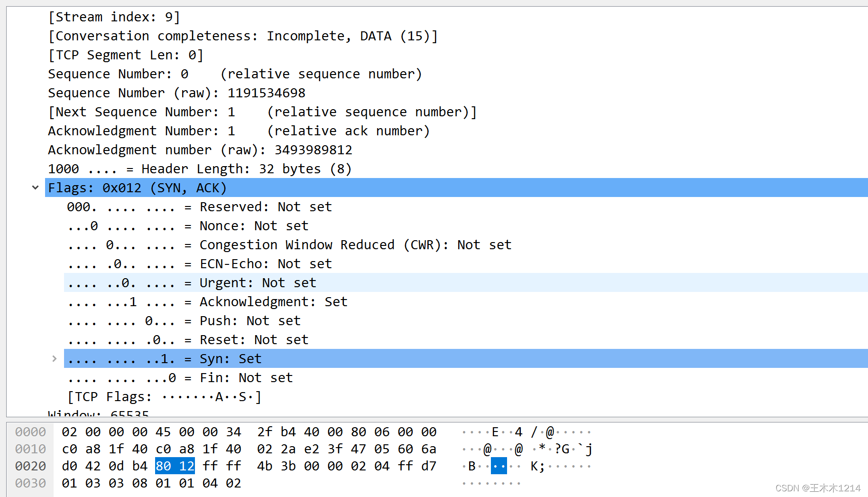Click hex byte 2f in row 0000

(x=265, y=432)
